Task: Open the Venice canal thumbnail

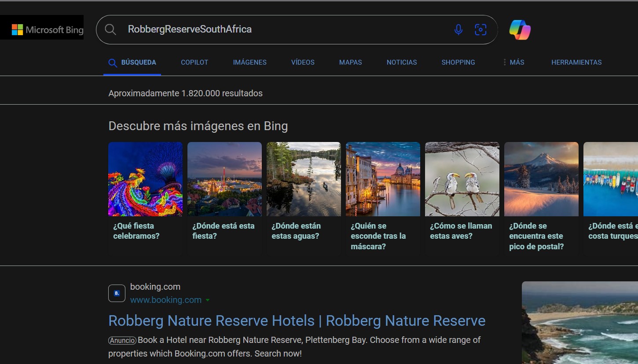Action: (x=383, y=179)
